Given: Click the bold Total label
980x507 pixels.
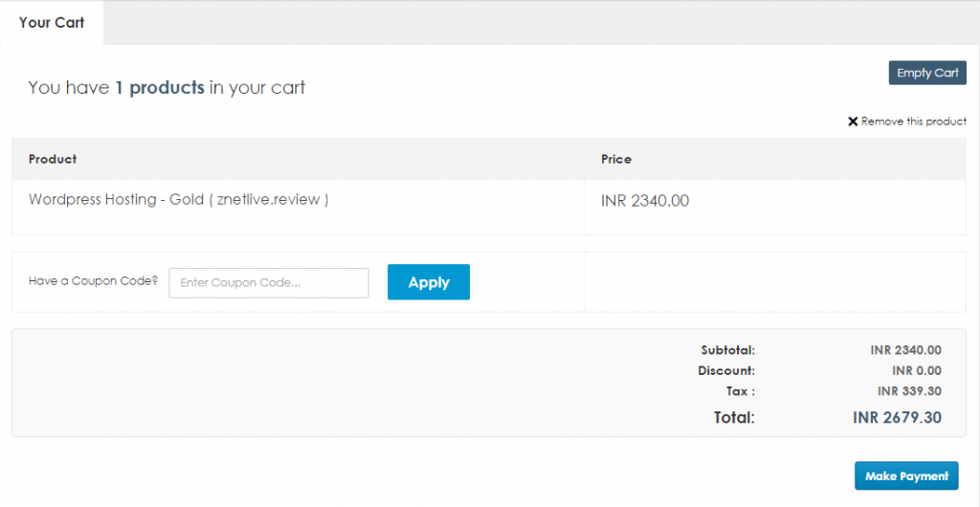Looking at the screenshot, I should click(x=734, y=417).
